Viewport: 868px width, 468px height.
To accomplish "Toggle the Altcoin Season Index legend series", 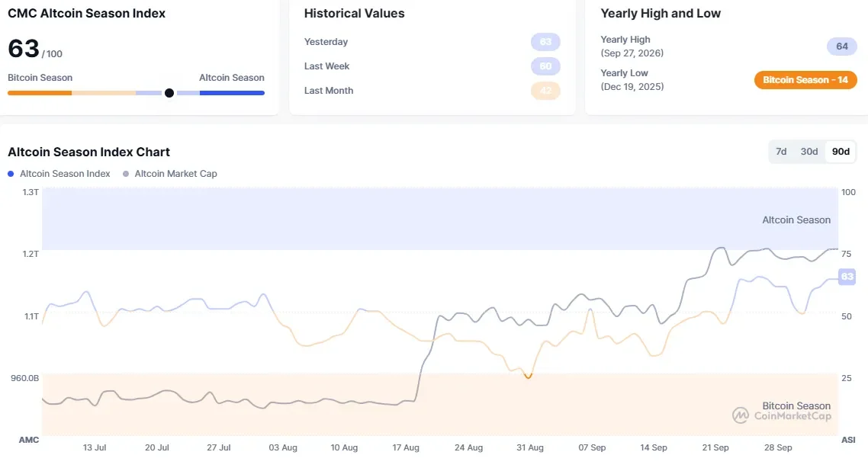I will click(59, 174).
